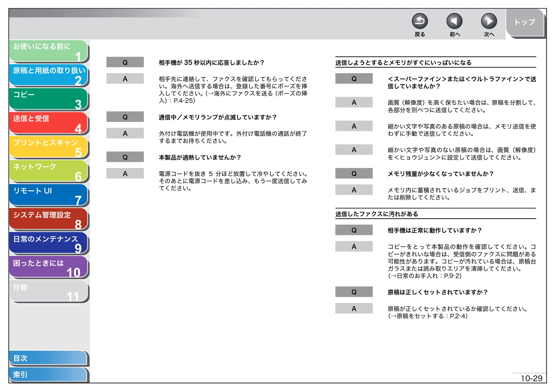Open chapter 5 プリントとスキャン

(x=49, y=147)
